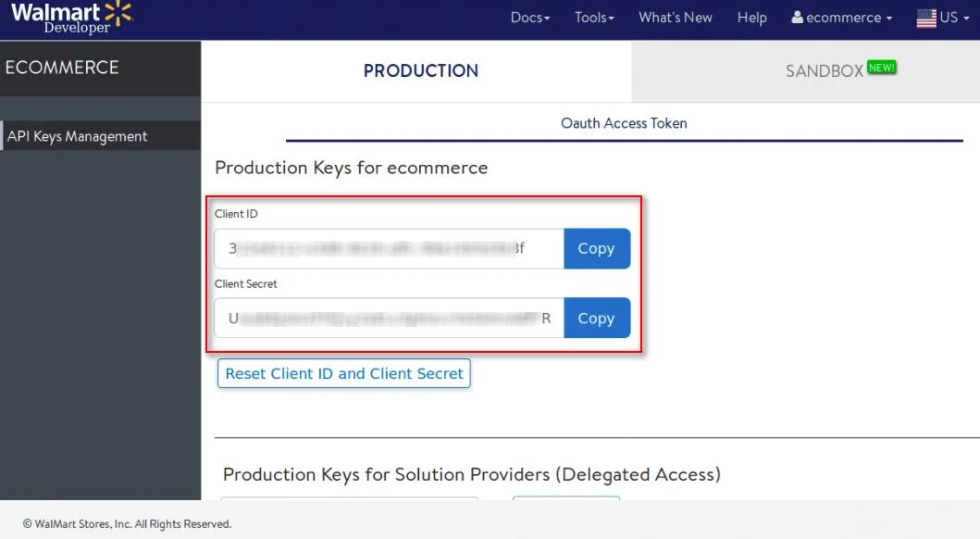
Task: Click Reset Client ID and Client Secret
Action: click(x=343, y=373)
